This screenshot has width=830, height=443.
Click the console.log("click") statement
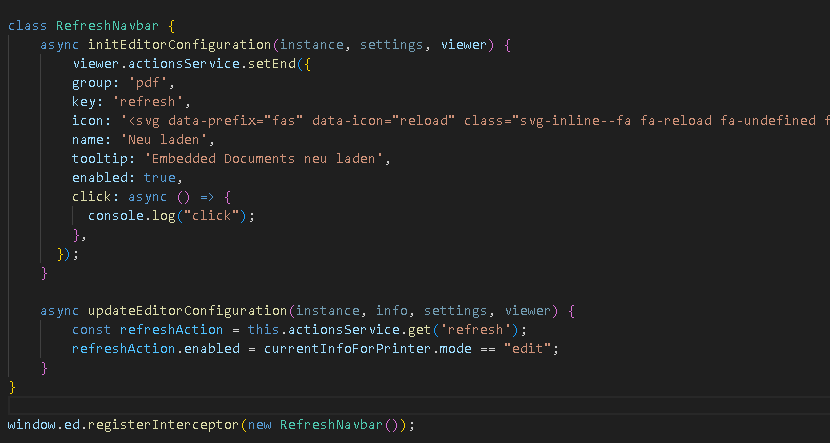point(172,216)
